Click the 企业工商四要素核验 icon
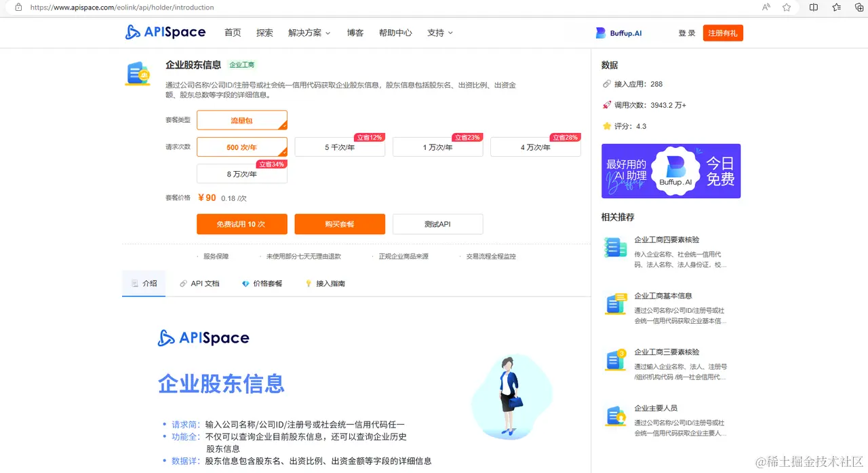Viewport: 868px width, 473px height. [615, 248]
